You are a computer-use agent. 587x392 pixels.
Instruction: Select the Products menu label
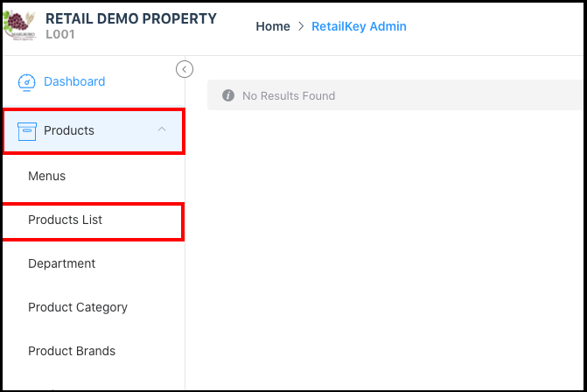pos(69,130)
